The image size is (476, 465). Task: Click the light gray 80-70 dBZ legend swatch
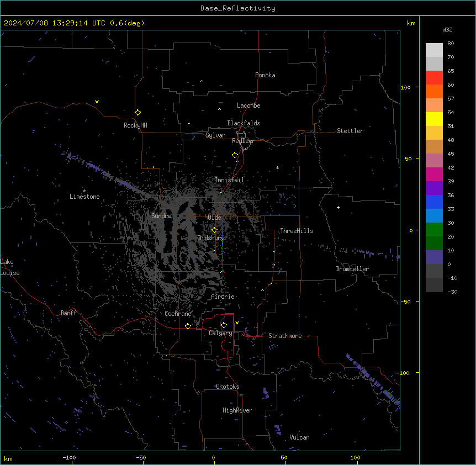[x=434, y=50]
